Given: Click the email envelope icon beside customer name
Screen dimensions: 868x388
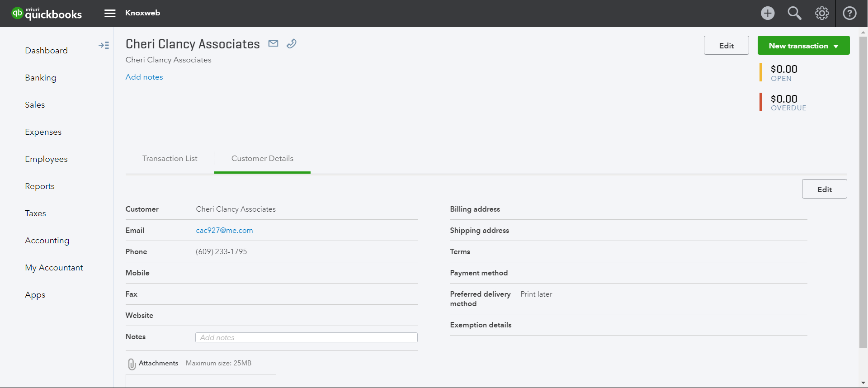Looking at the screenshot, I should [273, 43].
